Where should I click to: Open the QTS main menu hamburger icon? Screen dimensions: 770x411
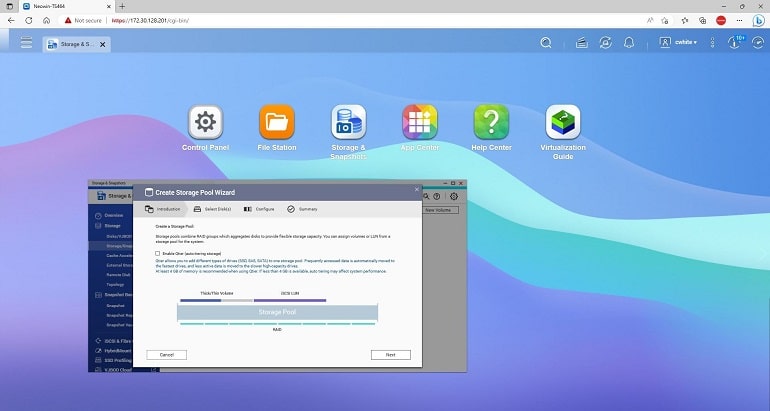[x=25, y=43]
